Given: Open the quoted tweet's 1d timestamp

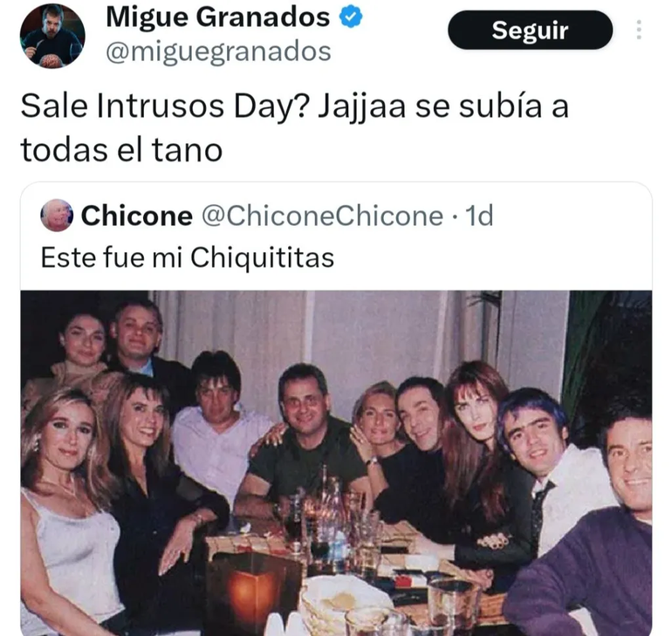Looking at the screenshot, I should (x=479, y=215).
